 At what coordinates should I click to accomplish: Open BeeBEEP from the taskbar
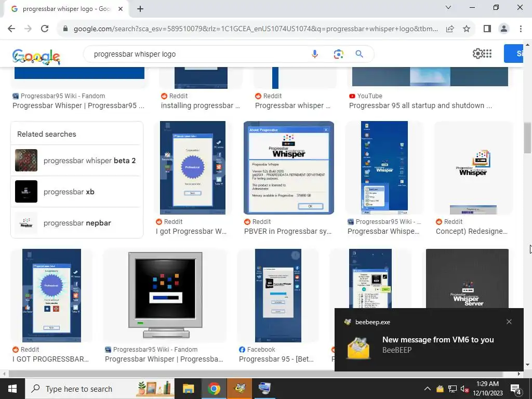tap(240, 389)
